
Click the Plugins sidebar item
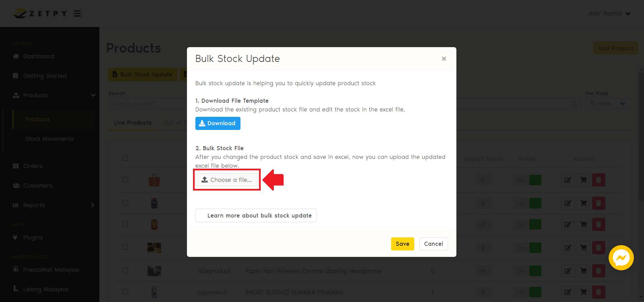33,237
